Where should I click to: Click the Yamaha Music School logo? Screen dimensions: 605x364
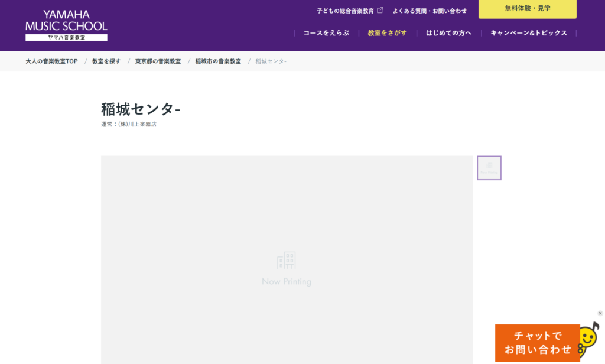point(66,25)
